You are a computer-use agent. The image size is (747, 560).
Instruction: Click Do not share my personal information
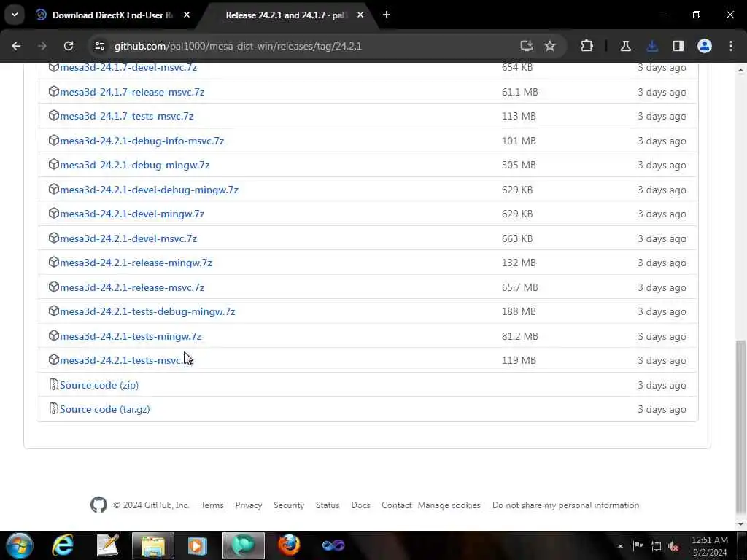tap(565, 505)
